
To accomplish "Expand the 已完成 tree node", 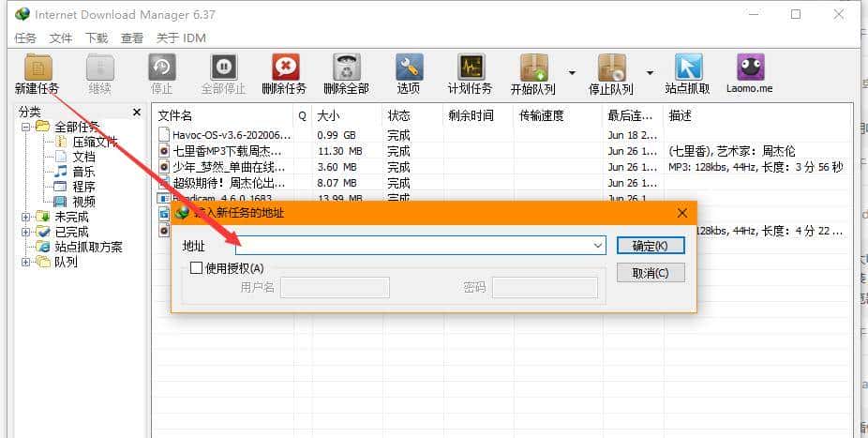I will [25, 232].
